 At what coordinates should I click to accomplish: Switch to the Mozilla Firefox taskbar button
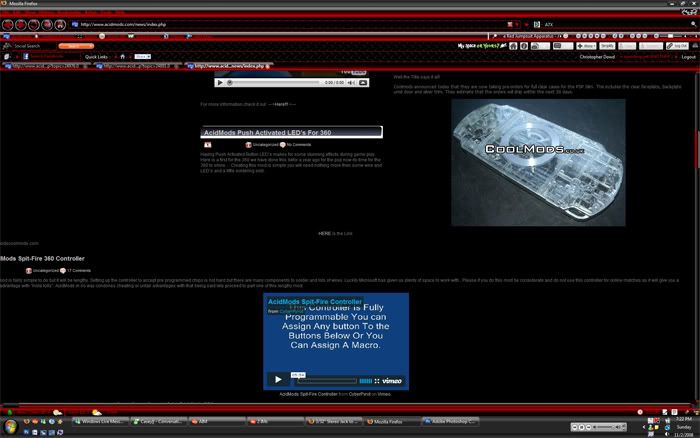(392, 421)
